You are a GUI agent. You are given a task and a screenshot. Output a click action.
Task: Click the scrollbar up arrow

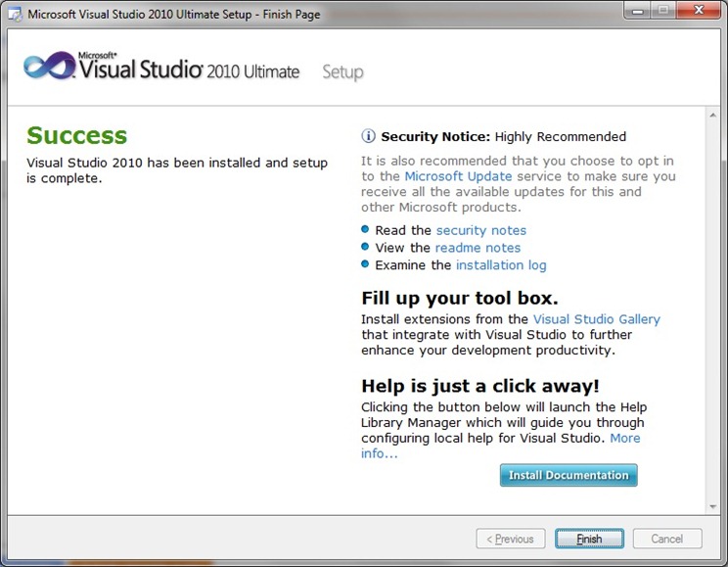coord(712,115)
